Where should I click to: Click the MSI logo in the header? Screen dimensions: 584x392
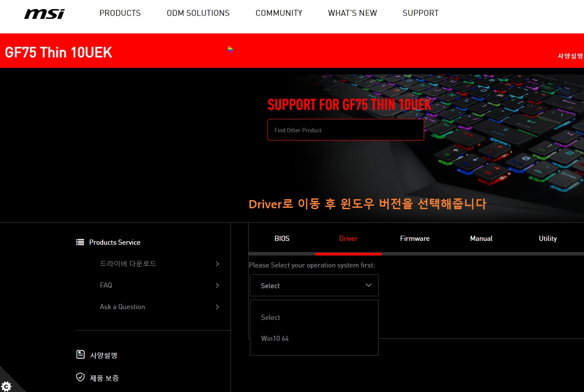coord(44,13)
